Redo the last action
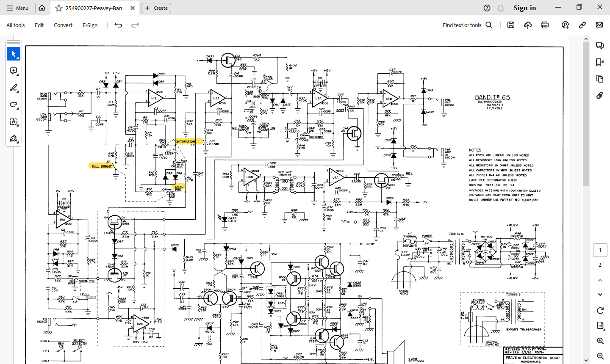610x364 pixels. [135, 25]
